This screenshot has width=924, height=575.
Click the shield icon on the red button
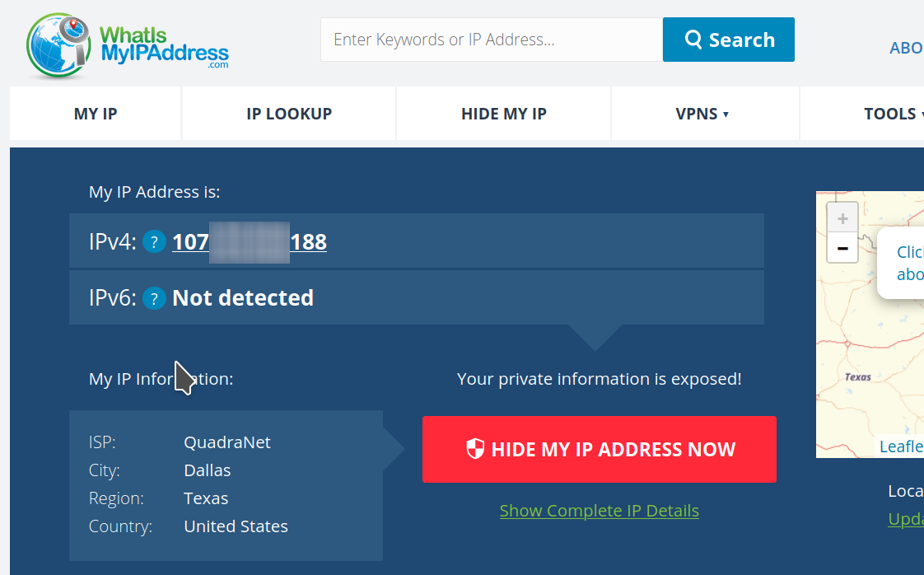click(x=475, y=449)
